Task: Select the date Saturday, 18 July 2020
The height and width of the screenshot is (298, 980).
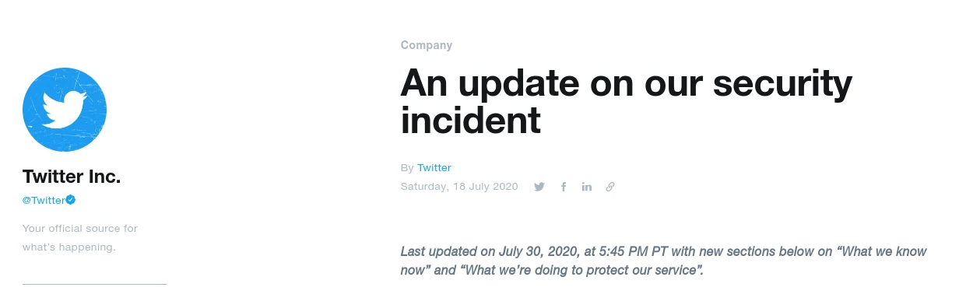Action: pos(459,187)
